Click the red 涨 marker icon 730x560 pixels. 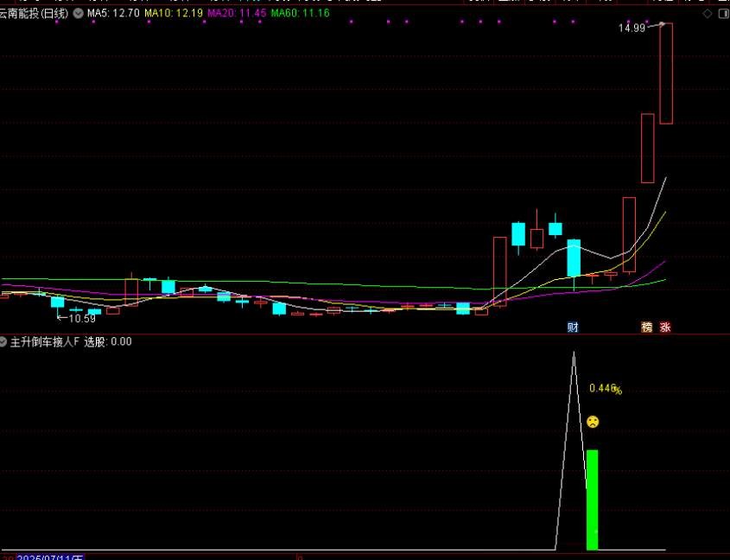tap(665, 327)
